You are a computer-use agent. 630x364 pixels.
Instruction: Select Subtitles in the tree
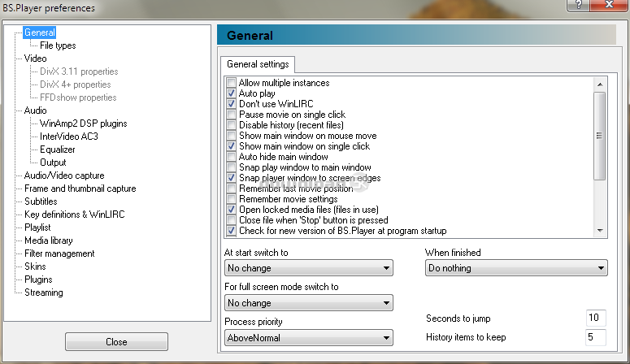pos(41,201)
